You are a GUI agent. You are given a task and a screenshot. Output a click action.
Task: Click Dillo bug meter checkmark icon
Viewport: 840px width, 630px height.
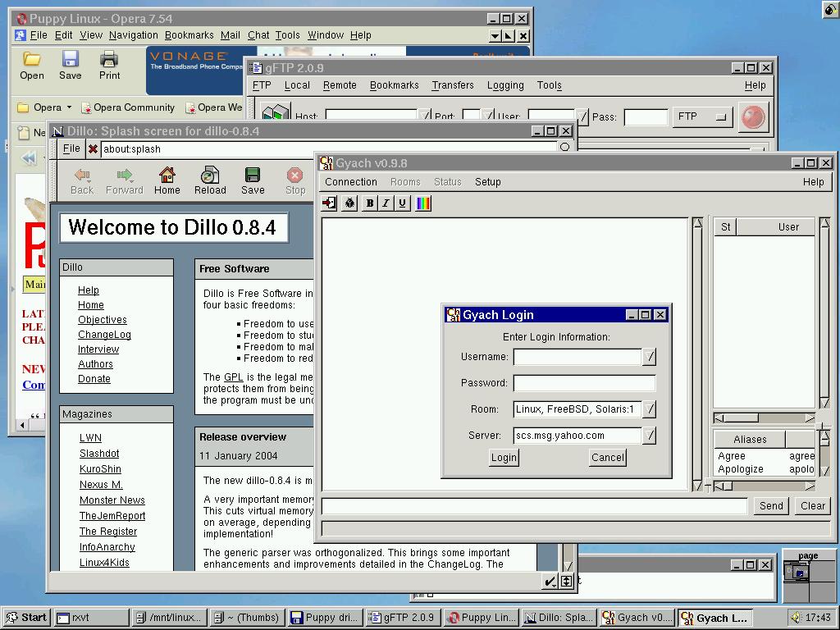pos(550,582)
